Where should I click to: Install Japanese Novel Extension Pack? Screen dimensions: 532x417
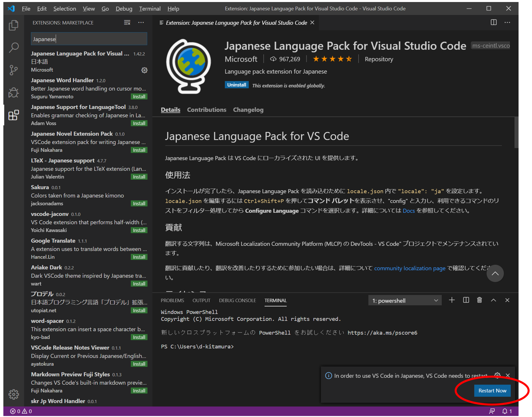tap(139, 150)
